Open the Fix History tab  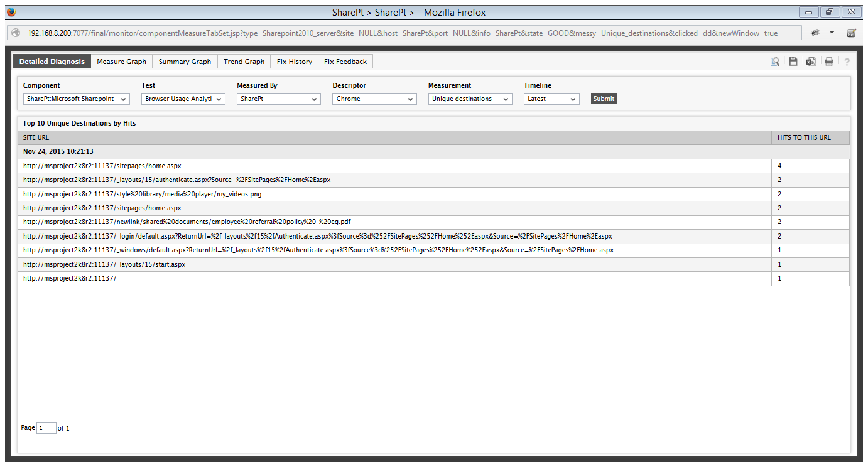(295, 62)
